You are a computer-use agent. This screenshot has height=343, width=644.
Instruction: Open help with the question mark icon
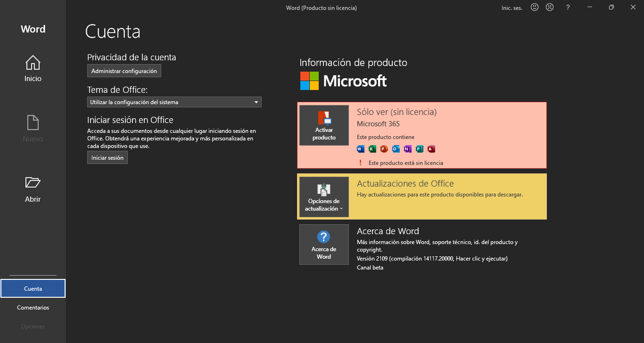point(568,8)
